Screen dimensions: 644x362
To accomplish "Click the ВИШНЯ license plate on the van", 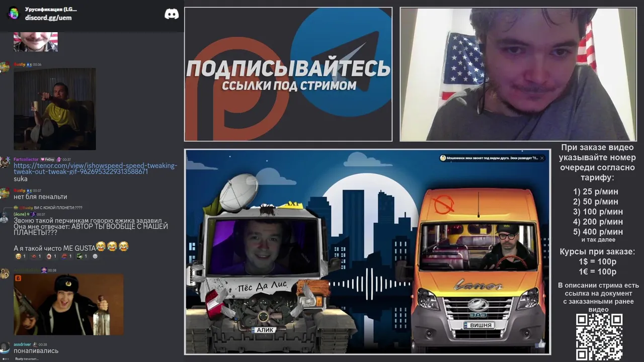I will click(478, 325).
